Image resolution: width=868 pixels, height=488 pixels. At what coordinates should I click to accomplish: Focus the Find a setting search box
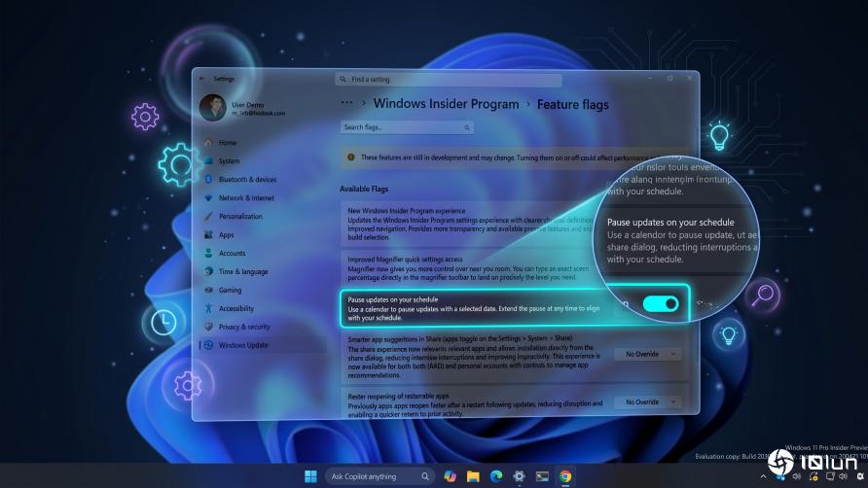(448, 80)
